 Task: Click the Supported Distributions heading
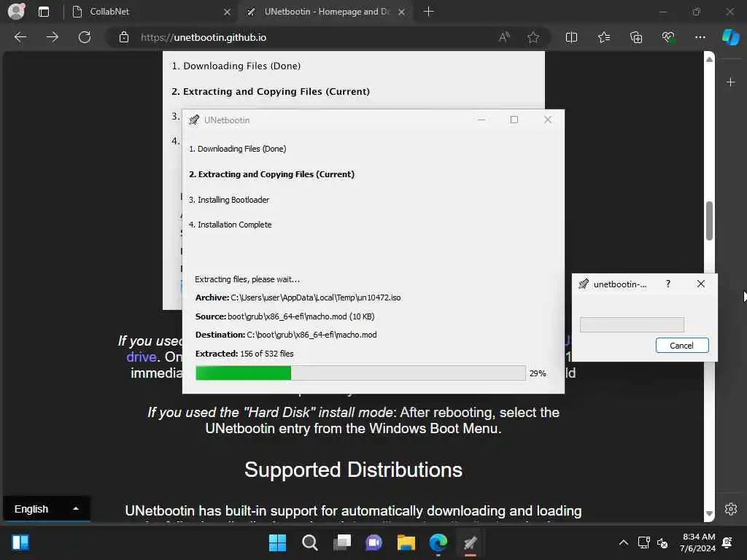coord(353,470)
